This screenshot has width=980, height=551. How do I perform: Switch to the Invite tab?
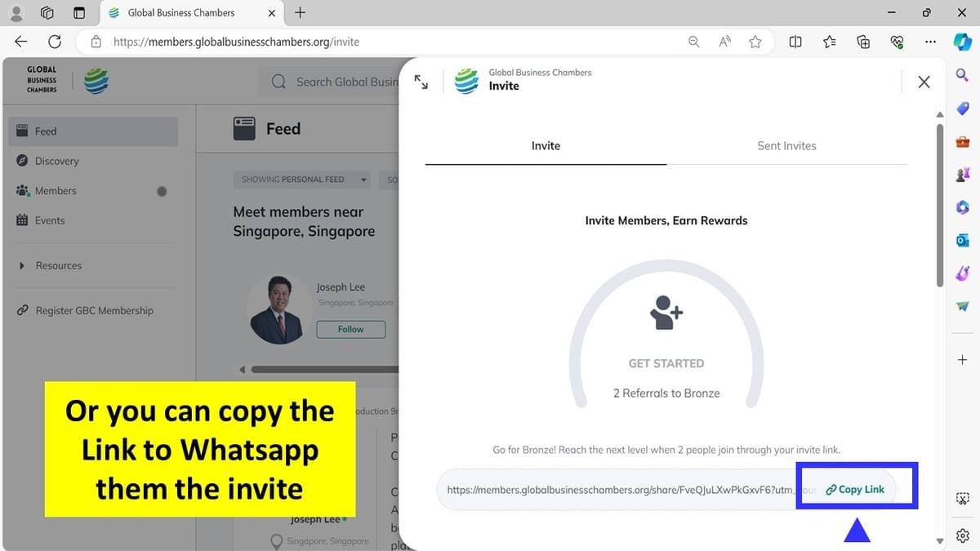(546, 146)
